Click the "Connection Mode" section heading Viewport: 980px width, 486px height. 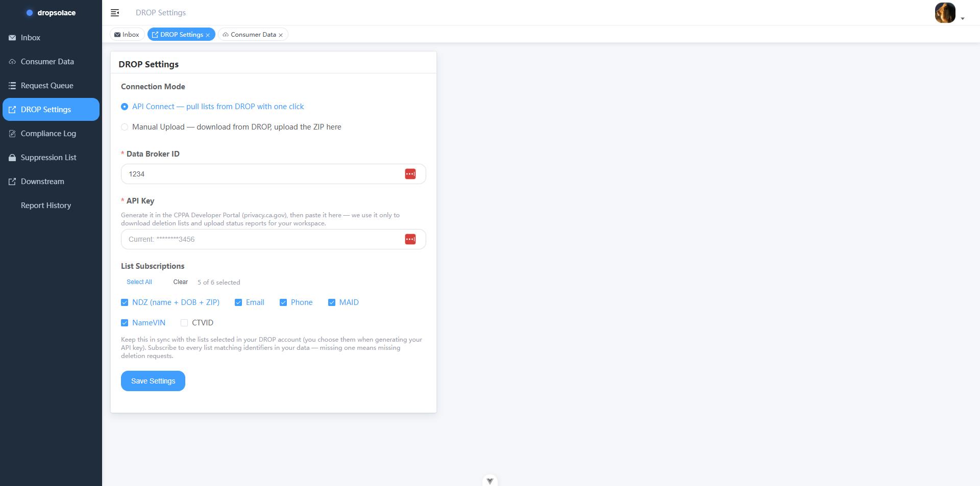point(153,87)
